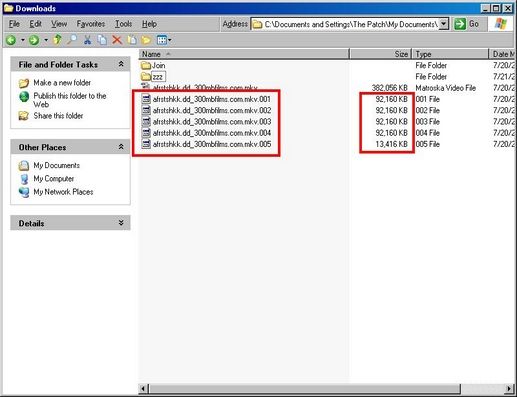The width and height of the screenshot is (517, 397).
Task: Open the Favorites menu
Action: point(91,24)
